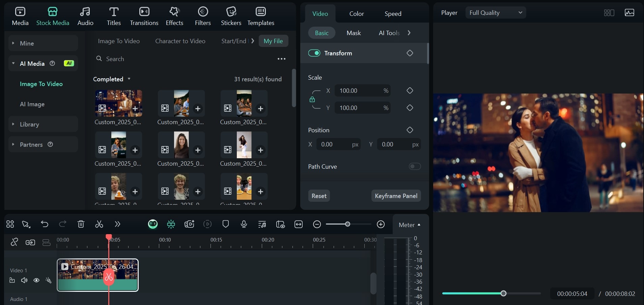Image resolution: width=644 pixels, height=305 pixels.
Task: Open the Meter panel toggle
Action: (x=410, y=225)
